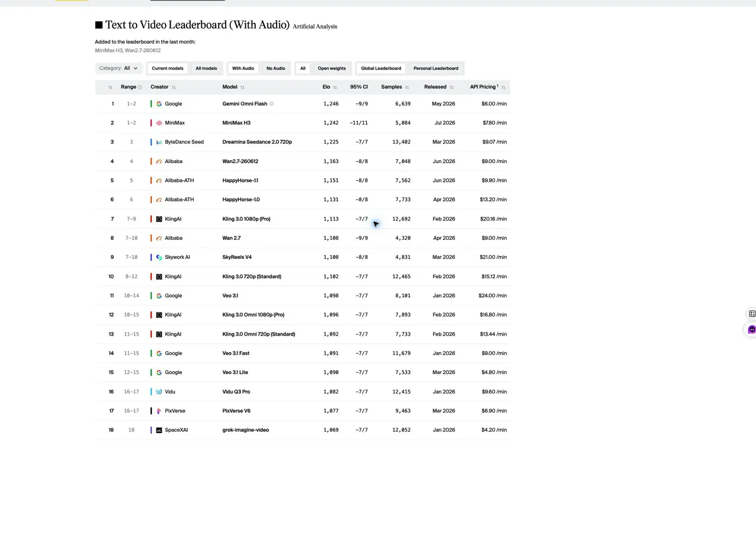Select the Current models filter
This screenshot has height=540, width=756.
(x=167, y=69)
